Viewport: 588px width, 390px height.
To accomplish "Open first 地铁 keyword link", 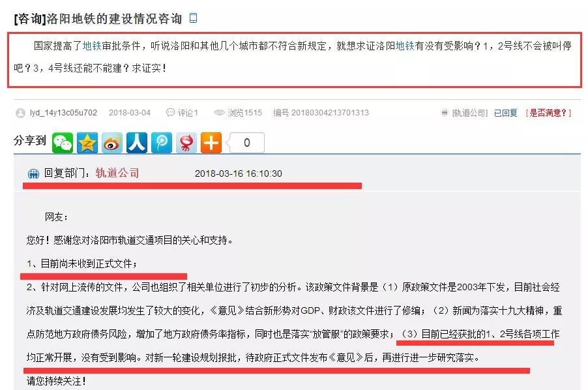I will click(92, 46).
